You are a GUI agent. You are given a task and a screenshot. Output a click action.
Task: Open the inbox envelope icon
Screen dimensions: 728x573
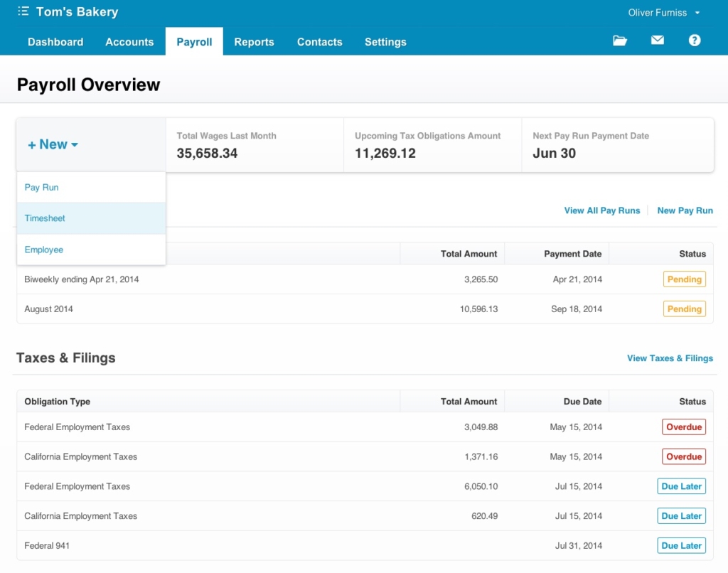tap(657, 41)
